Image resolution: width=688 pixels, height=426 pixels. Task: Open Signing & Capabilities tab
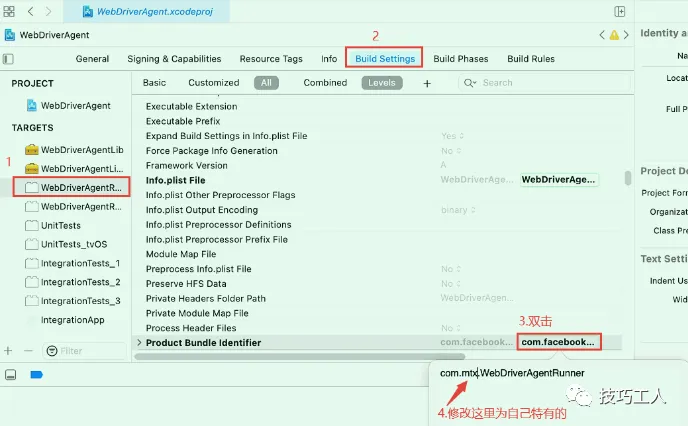pos(174,59)
